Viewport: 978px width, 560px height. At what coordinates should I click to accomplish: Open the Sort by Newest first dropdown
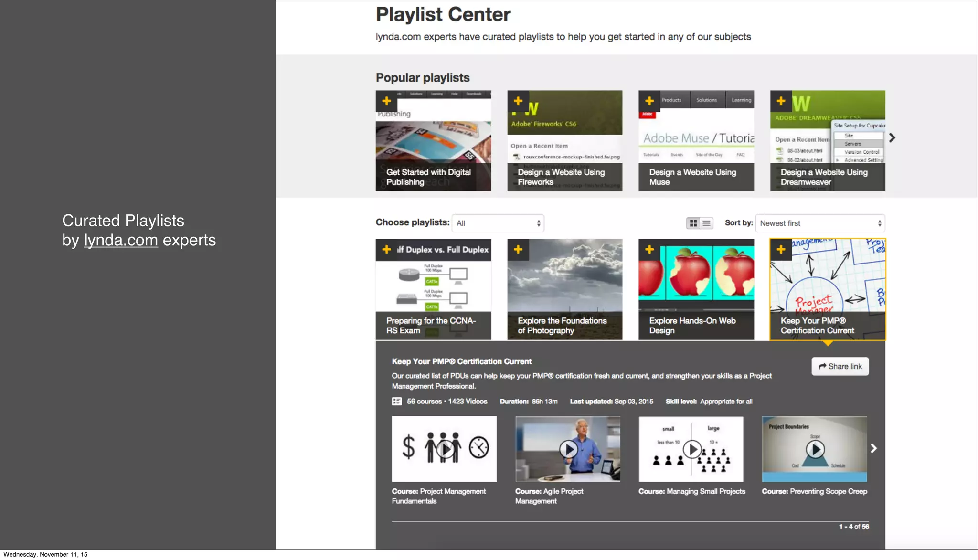819,223
